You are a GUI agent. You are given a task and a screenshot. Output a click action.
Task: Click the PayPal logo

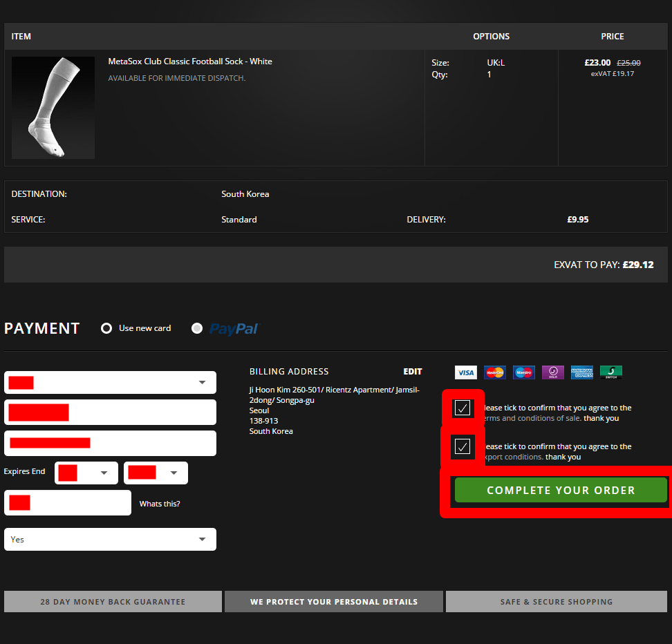pos(234,329)
